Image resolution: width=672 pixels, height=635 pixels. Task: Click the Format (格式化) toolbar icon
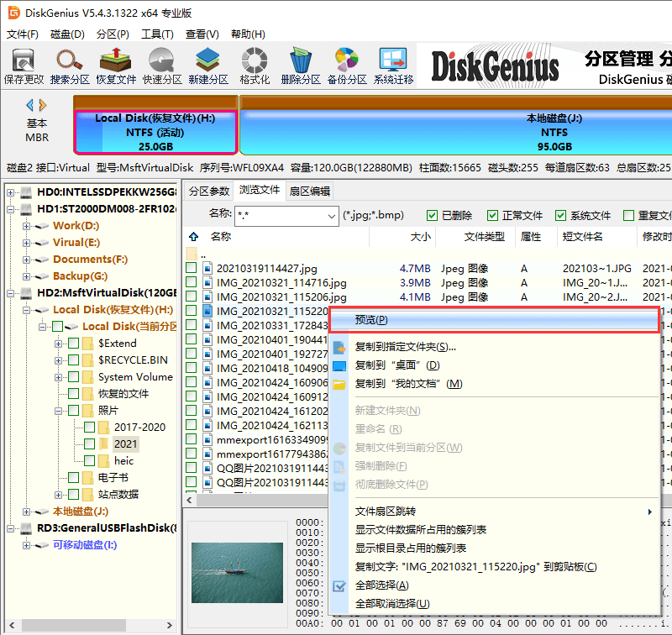[255, 60]
